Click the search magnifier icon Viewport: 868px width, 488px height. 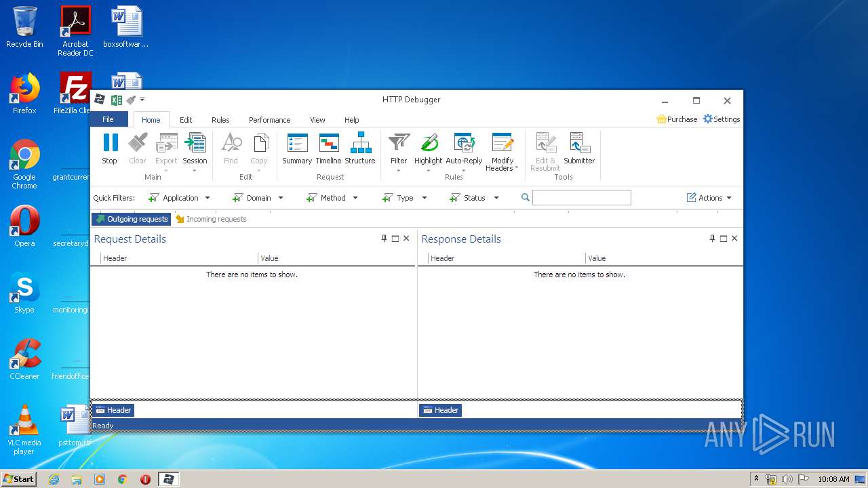(x=526, y=198)
